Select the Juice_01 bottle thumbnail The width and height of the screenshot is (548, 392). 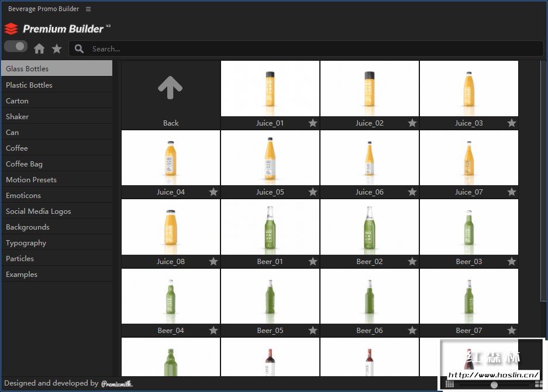pyautogui.click(x=270, y=88)
